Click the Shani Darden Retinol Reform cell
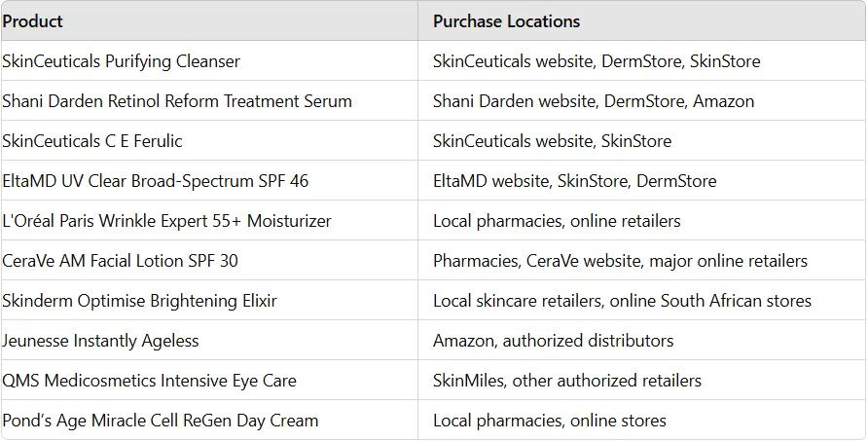The height and width of the screenshot is (441, 868). click(177, 101)
